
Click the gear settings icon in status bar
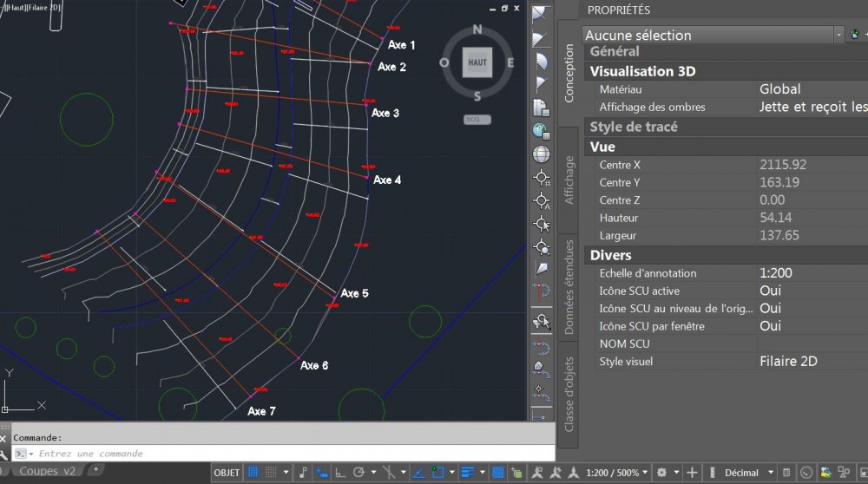pos(661,473)
